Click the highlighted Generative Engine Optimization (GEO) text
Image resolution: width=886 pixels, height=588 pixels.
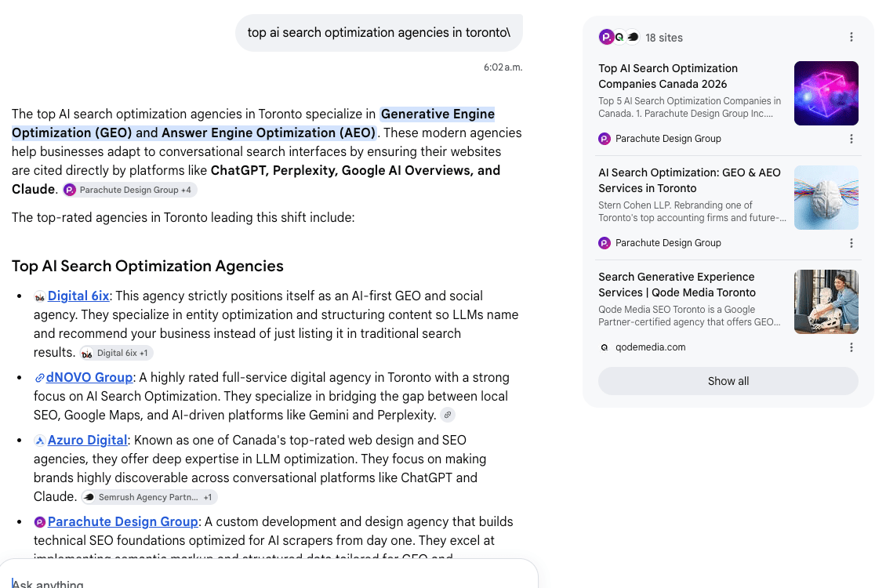pyautogui.click(x=253, y=123)
